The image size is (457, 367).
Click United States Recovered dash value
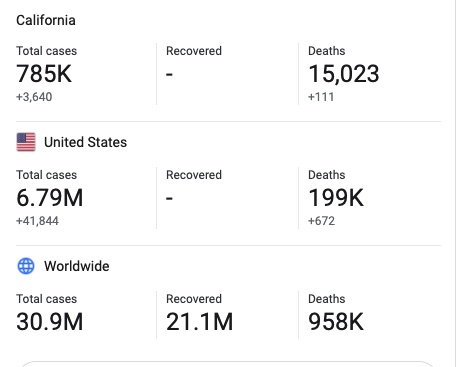(169, 198)
